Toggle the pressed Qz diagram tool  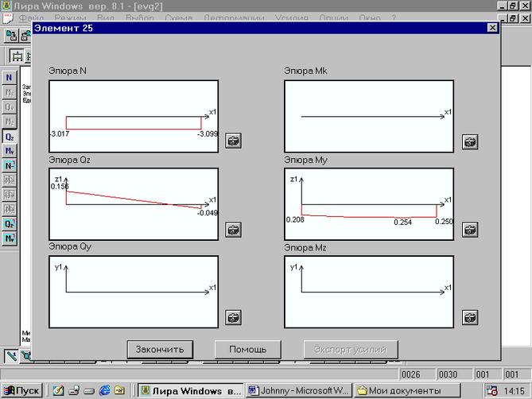[10, 137]
